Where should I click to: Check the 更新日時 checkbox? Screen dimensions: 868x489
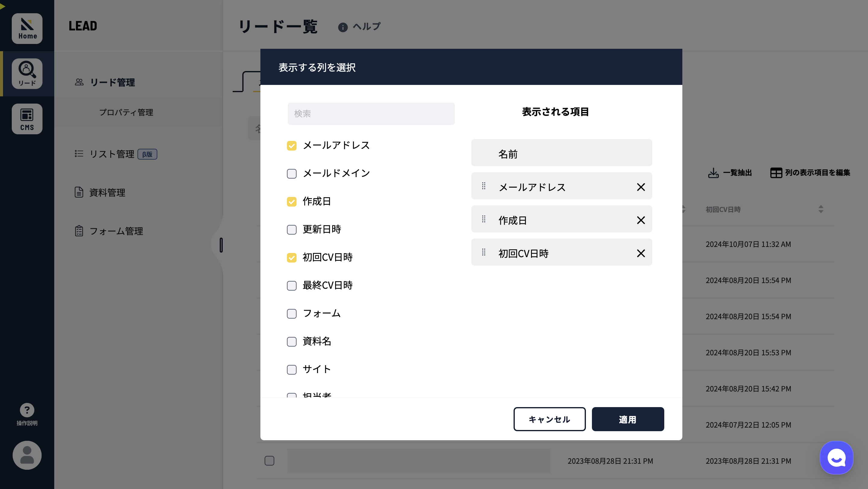pyautogui.click(x=292, y=229)
